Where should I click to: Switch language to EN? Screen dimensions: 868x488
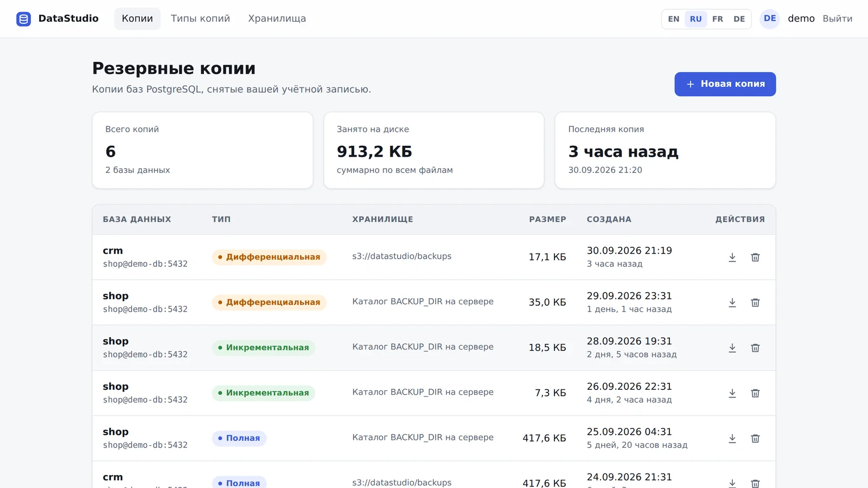pos(674,19)
